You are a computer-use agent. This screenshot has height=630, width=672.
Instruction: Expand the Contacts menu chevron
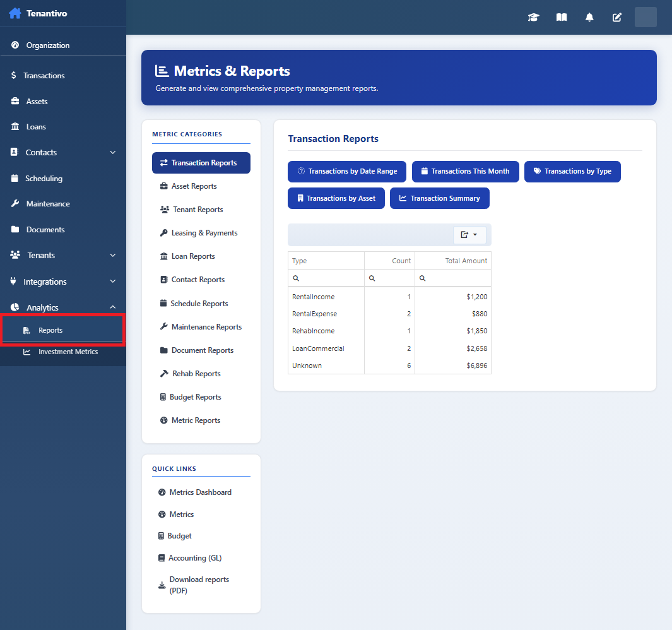(x=113, y=152)
